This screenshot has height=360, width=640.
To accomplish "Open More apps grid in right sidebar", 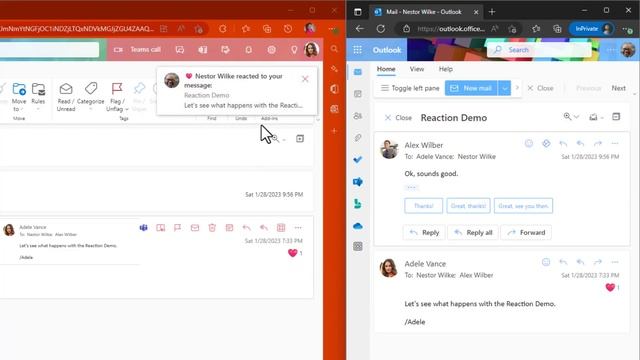I will [x=358, y=247].
